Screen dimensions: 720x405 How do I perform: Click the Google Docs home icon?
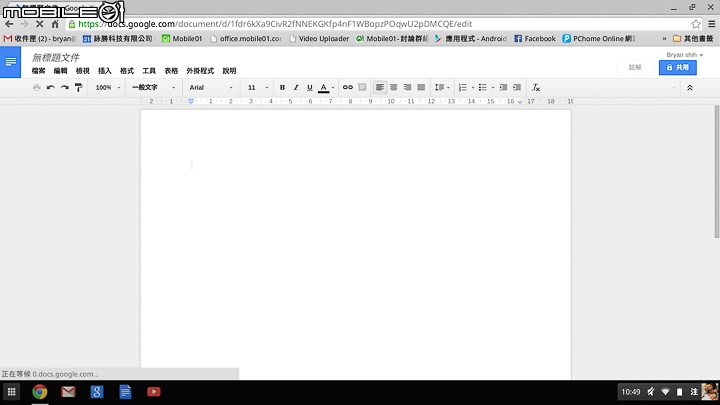[10, 62]
